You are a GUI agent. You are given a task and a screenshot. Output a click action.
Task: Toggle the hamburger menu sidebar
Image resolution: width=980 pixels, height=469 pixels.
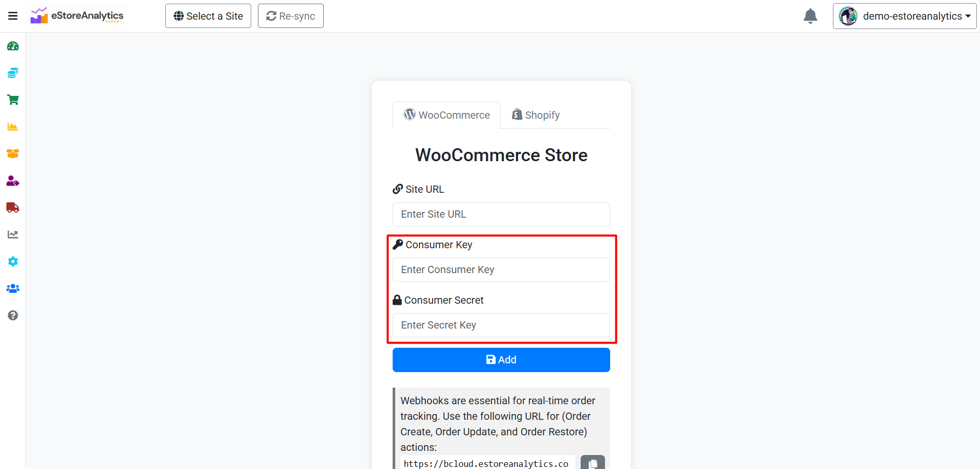13,16
